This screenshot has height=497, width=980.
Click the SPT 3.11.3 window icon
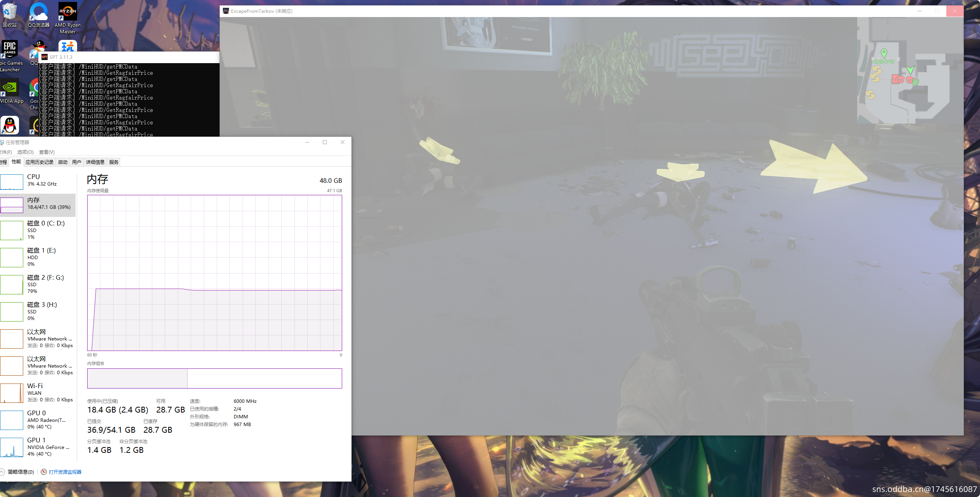click(45, 57)
